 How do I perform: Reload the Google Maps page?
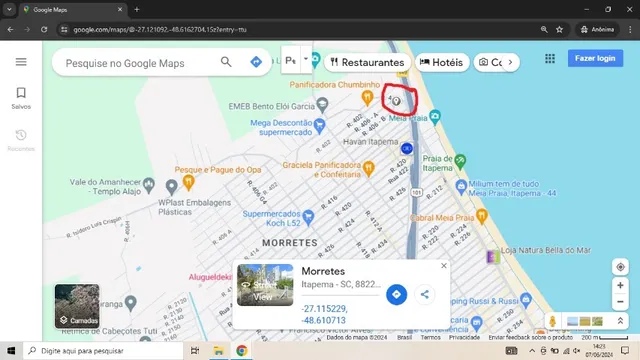pyautogui.click(x=44, y=29)
